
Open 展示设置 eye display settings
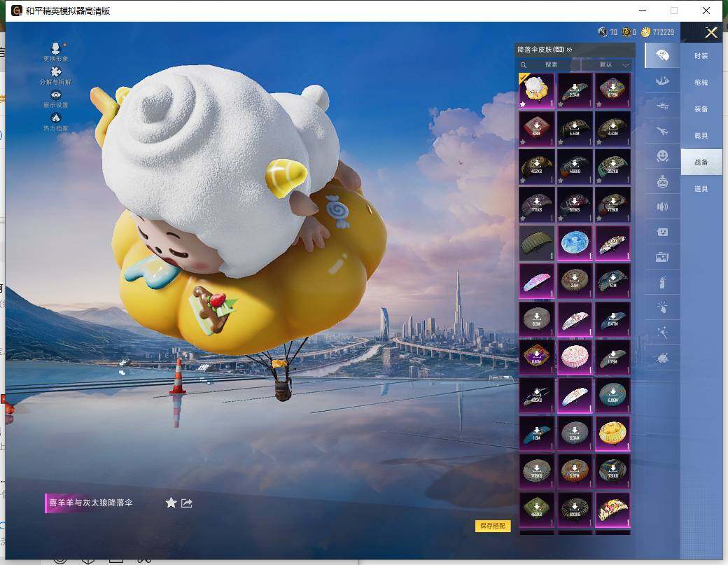pyautogui.click(x=56, y=95)
